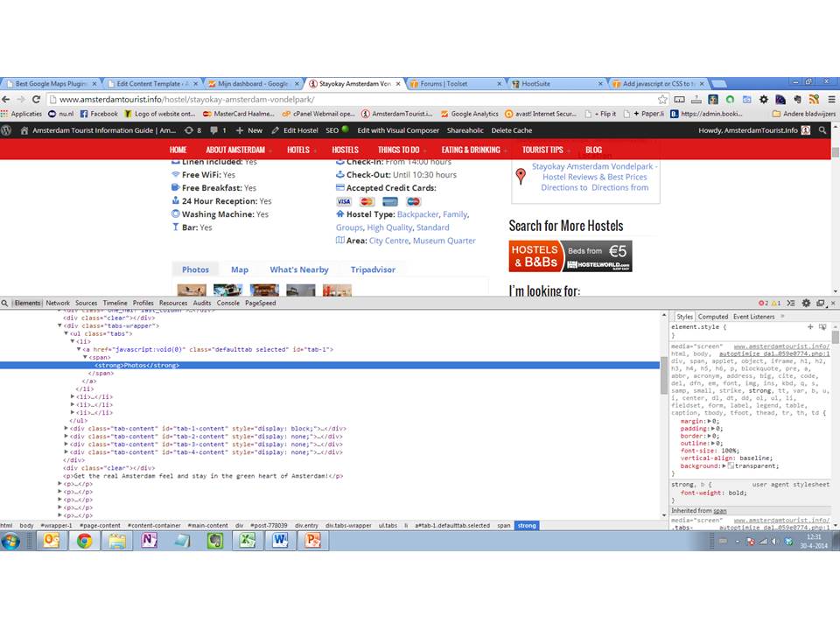Bookmark this page with the star icon
840x630 pixels.
coord(662,99)
